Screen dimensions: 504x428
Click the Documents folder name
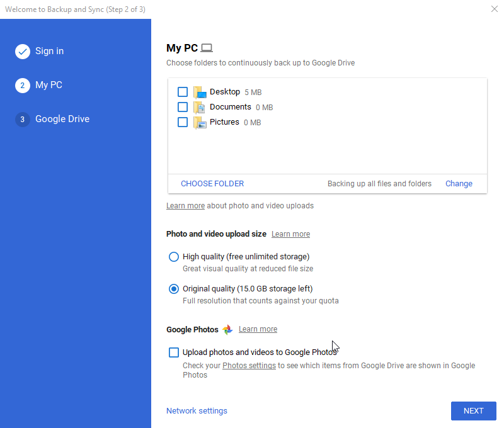[x=231, y=107]
